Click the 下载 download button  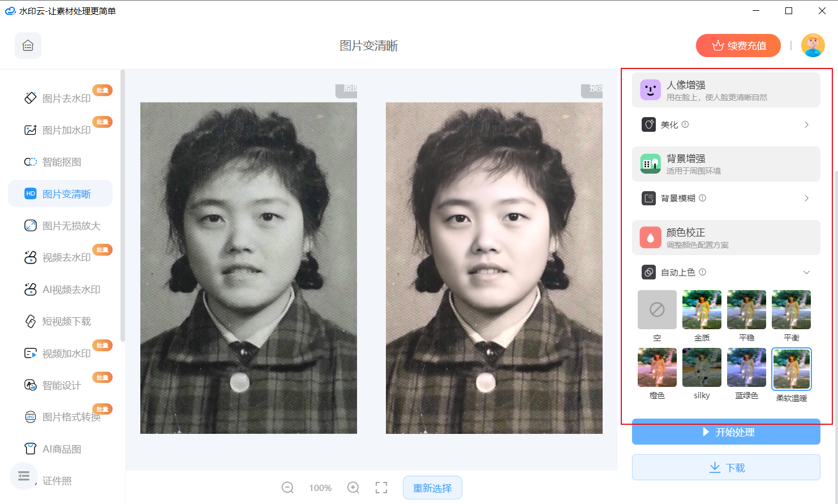(x=726, y=467)
